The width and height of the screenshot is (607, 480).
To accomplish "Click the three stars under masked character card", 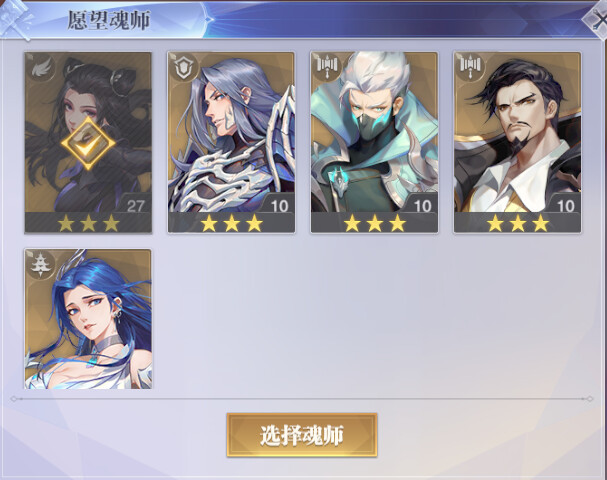I will click(x=374, y=223).
